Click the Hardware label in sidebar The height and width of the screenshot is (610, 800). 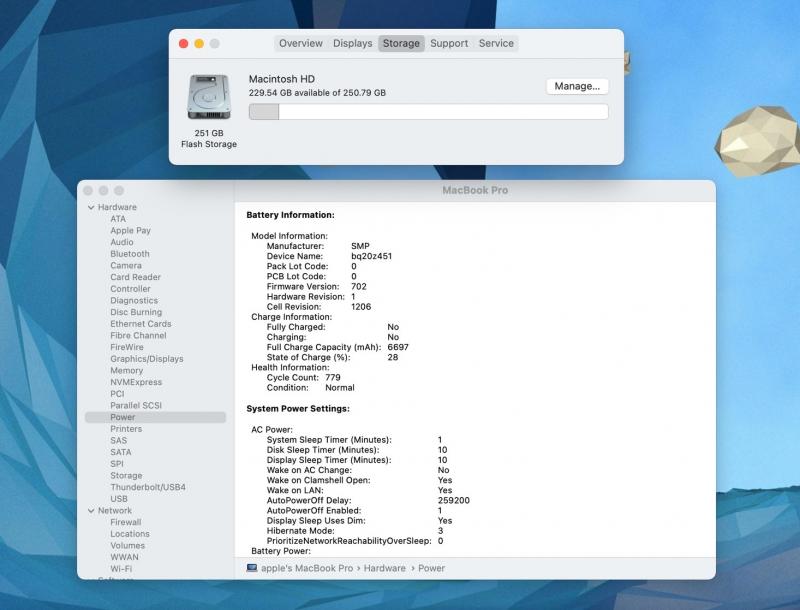(x=117, y=207)
